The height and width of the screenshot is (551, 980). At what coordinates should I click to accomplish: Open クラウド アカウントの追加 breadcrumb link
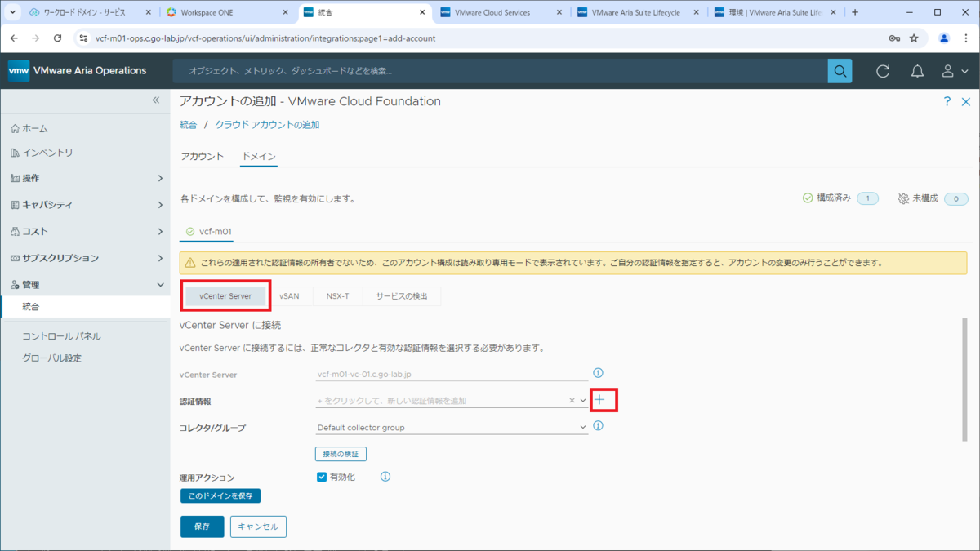267,125
